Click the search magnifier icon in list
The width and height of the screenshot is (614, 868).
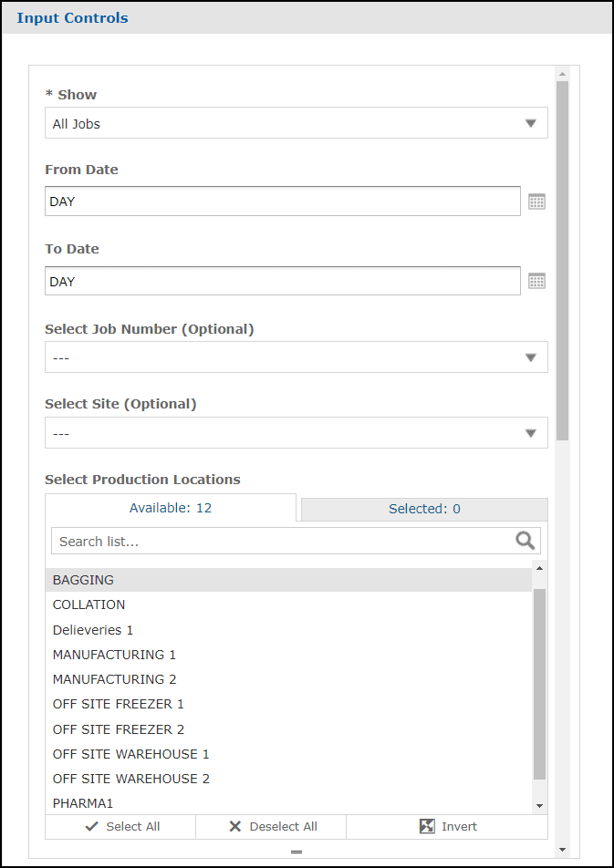[x=526, y=541]
